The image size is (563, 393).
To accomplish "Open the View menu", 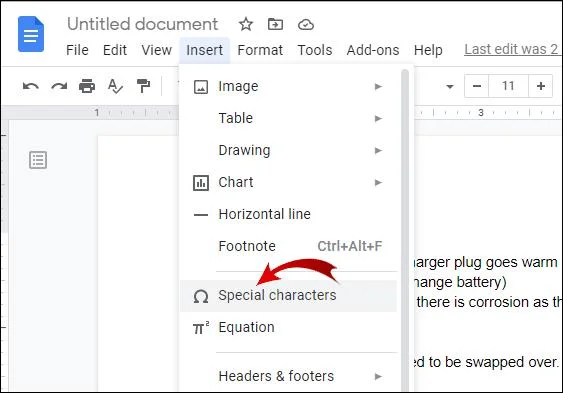I will [157, 50].
